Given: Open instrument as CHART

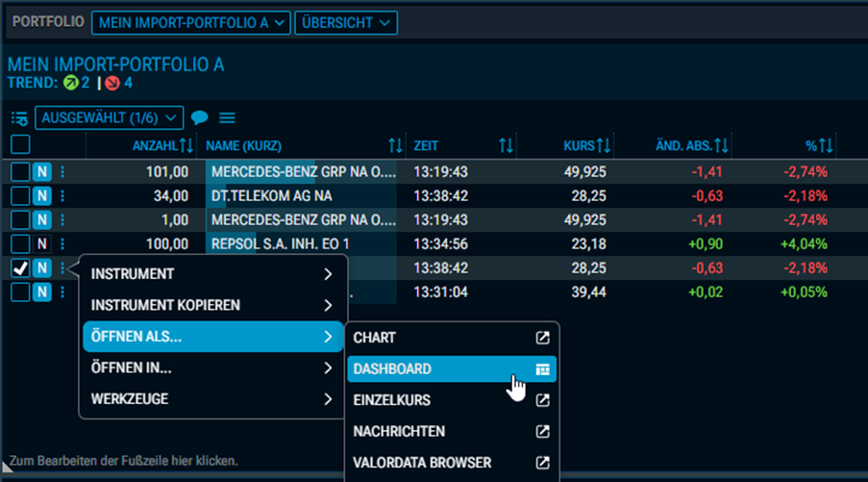Looking at the screenshot, I should pyautogui.click(x=452, y=338).
